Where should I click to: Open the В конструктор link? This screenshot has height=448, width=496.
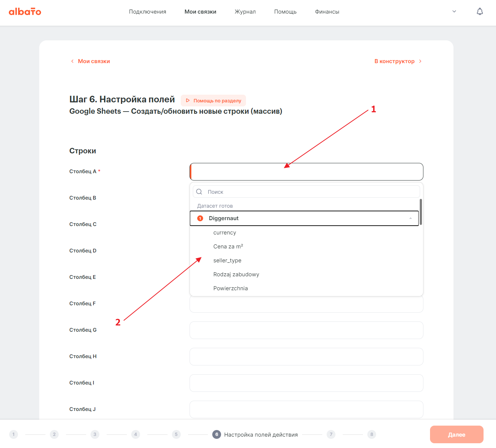[x=398, y=61]
